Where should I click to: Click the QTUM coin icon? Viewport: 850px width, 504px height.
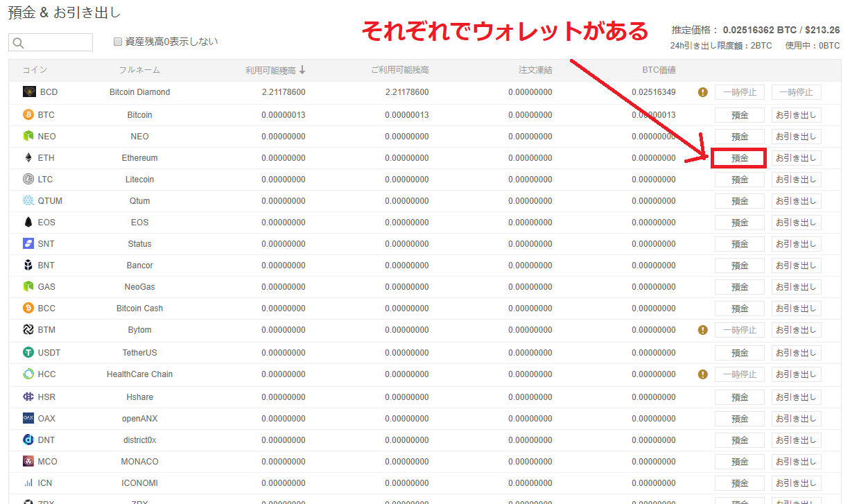[28, 201]
